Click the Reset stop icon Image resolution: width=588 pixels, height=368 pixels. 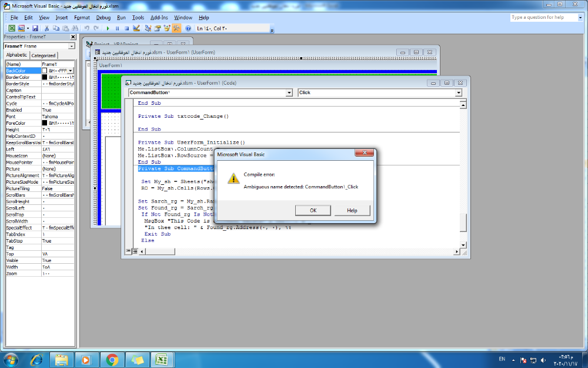coord(127,28)
